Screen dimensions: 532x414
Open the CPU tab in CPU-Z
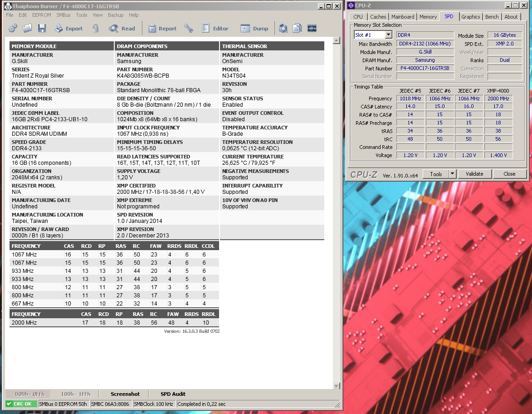(x=358, y=17)
